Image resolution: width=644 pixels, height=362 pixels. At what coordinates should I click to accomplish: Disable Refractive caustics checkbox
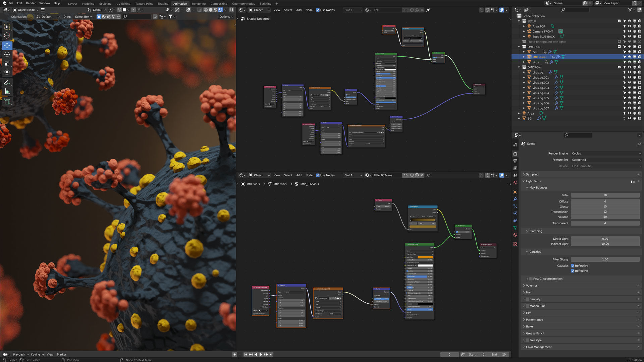[573, 271]
